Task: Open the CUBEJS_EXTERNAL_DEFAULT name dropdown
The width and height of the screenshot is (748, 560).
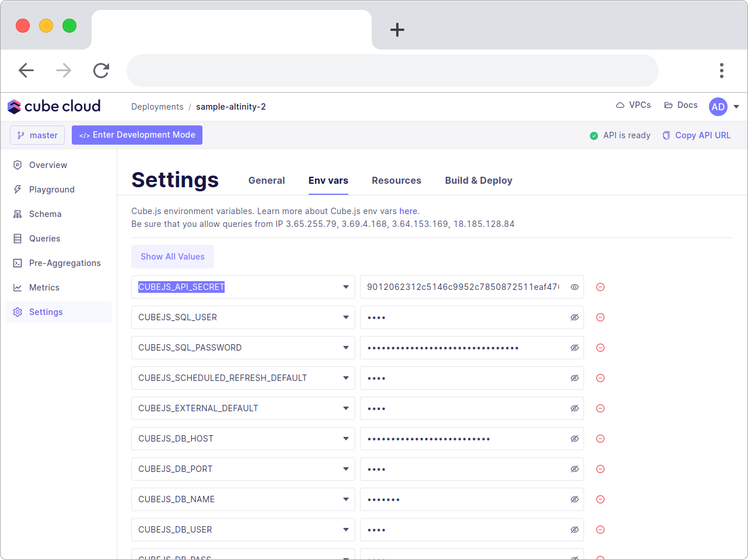Action: pyautogui.click(x=346, y=408)
